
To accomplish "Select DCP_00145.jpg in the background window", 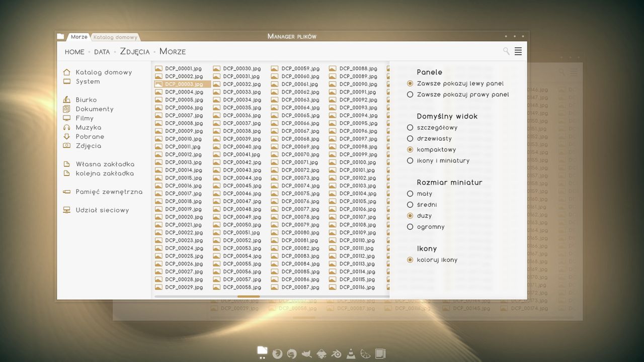I will click(466, 308).
